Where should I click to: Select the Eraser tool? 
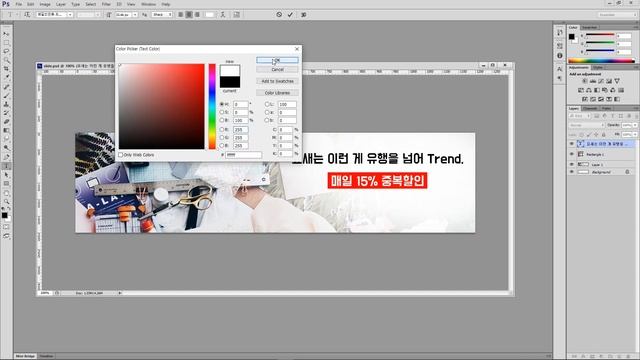click(x=6, y=122)
